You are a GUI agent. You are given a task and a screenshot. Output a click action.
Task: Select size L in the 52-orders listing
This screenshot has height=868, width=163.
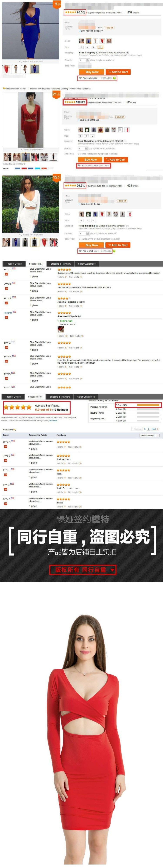92,136
